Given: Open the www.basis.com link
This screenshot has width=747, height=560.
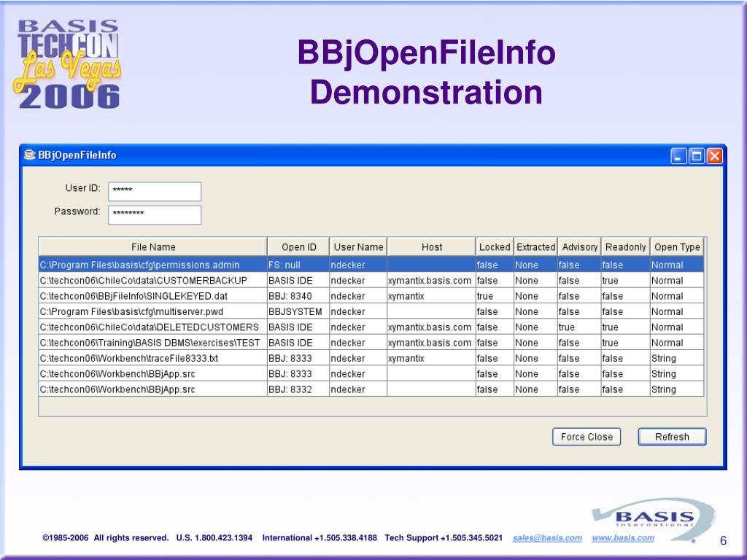Looking at the screenshot, I should coord(623,537).
